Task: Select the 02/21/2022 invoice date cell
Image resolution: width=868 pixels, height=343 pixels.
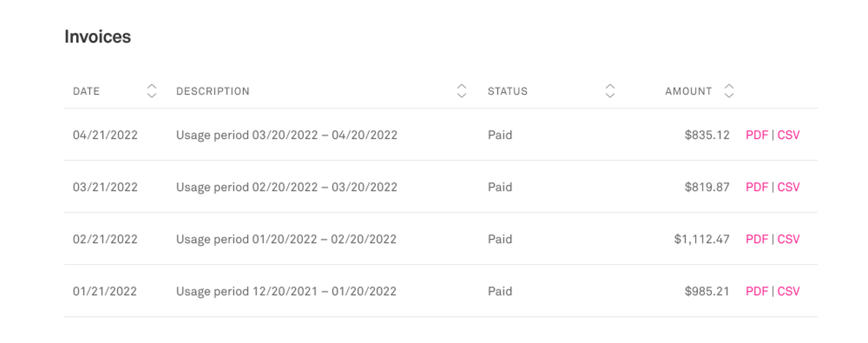Action: coord(105,239)
